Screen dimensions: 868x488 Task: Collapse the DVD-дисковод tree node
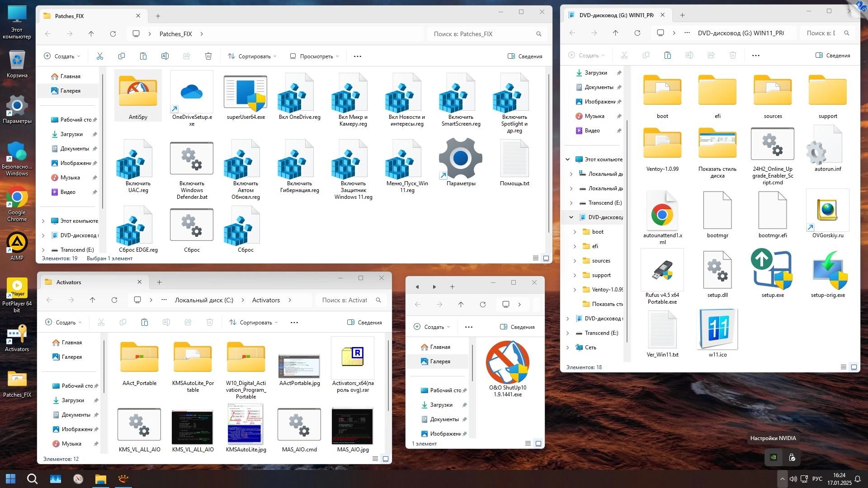point(571,217)
